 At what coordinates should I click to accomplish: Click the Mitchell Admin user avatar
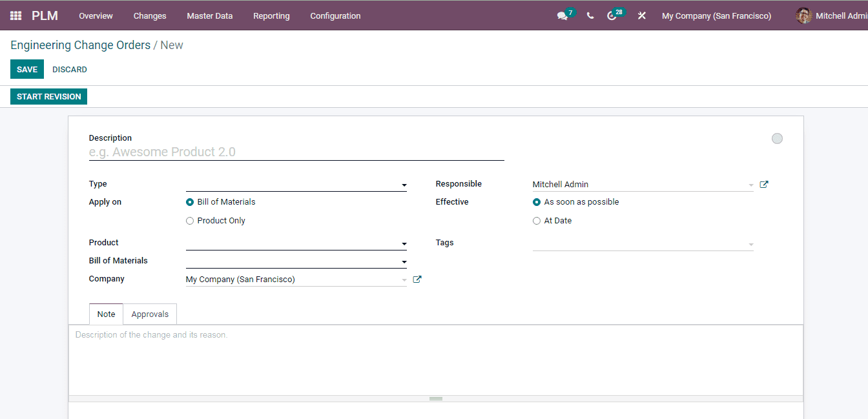[x=803, y=15]
